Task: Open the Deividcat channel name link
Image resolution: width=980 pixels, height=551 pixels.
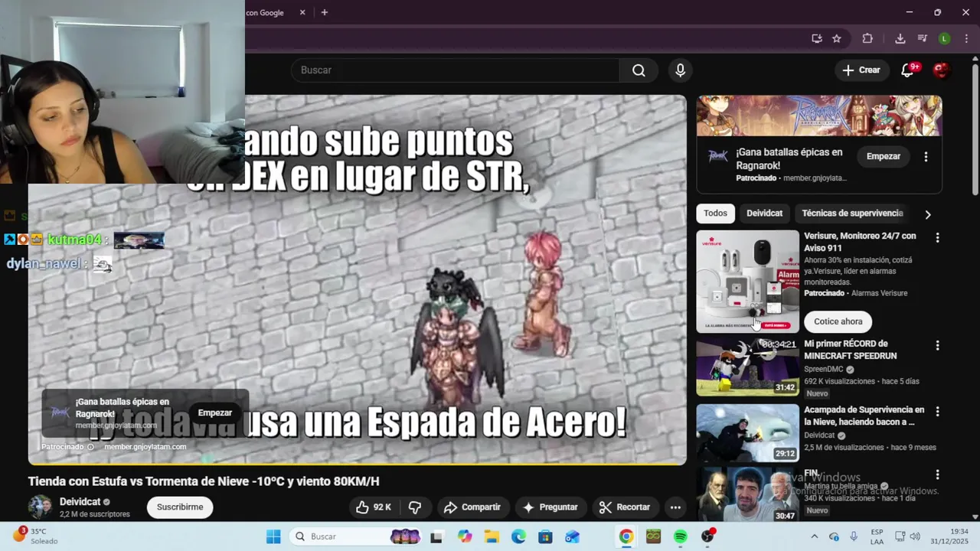Action: pyautogui.click(x=80, y=502)
